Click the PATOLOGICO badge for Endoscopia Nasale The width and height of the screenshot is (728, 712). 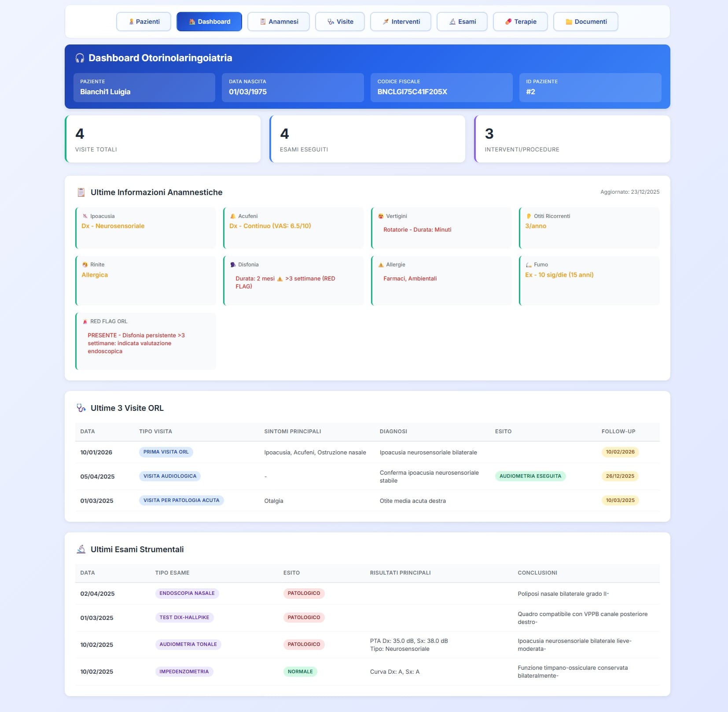click(x=304, y=593)
